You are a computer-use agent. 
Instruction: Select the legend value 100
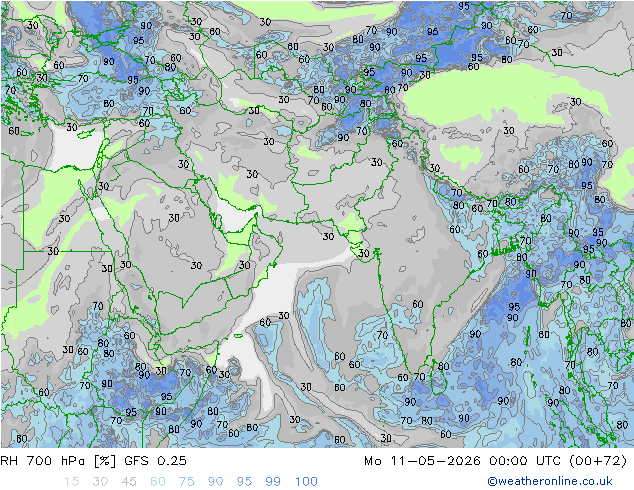306,481
